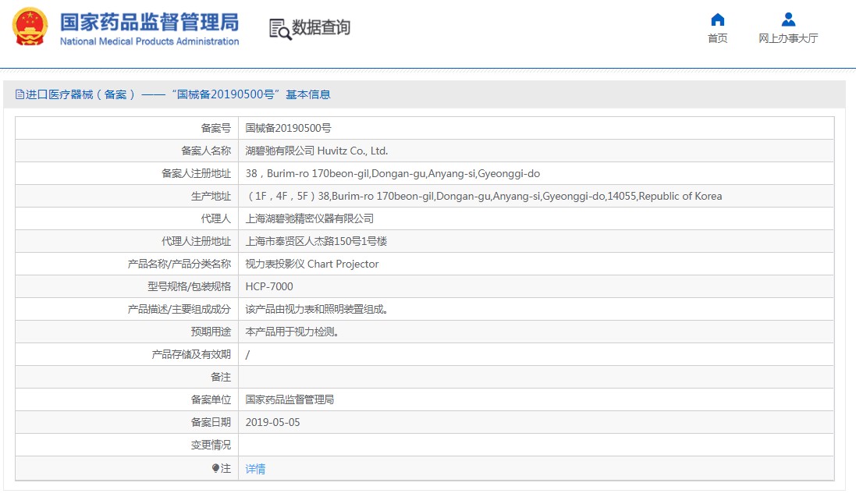Click National Medical Products Administration subtitle
Screen dimensions: 856x504
pos(149,41)
